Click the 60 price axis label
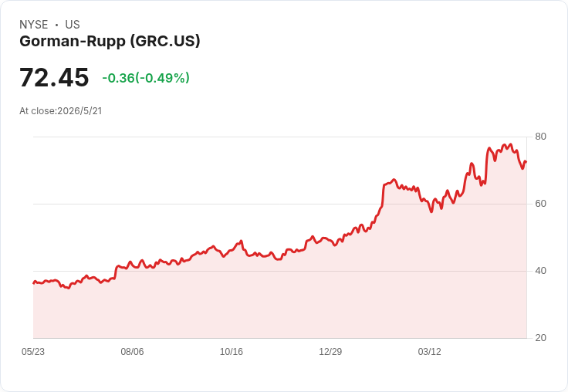This screenshot has width=568, height=392. point(540,204)
